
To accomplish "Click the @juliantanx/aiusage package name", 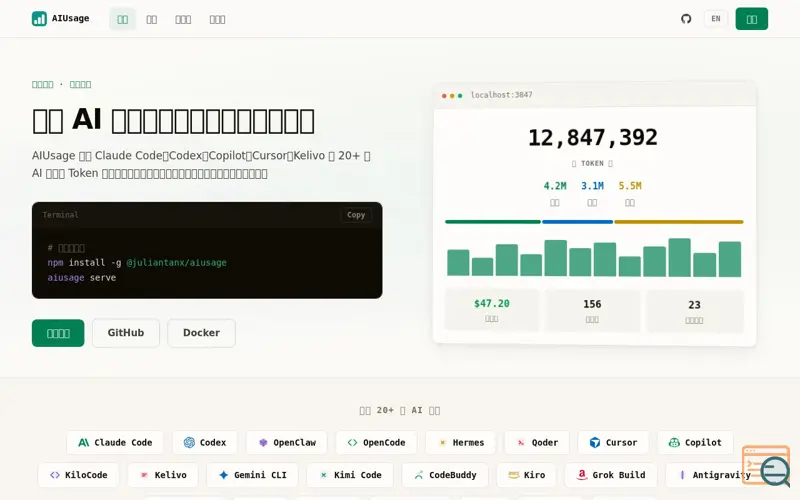I will tap(177, 263).
